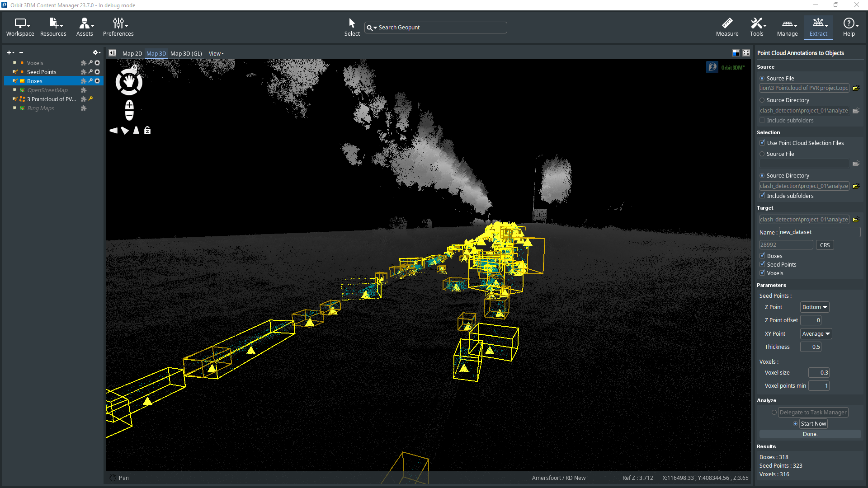Click the Voxels orange color swatch

click(22, 63)
